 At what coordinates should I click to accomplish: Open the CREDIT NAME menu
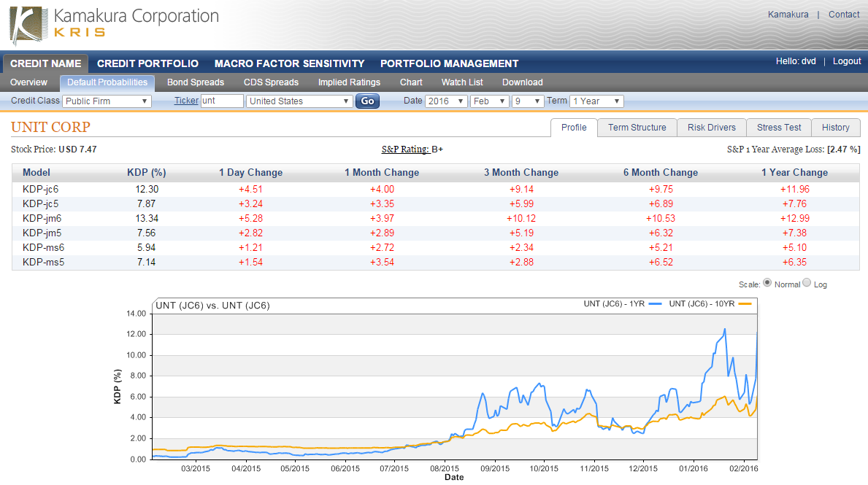click(45, 63)
